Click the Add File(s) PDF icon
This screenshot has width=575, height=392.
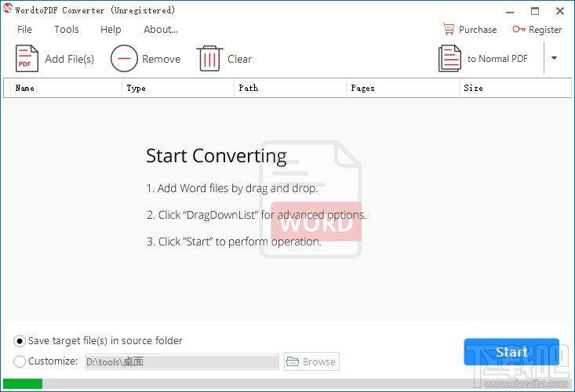point(27,58)
